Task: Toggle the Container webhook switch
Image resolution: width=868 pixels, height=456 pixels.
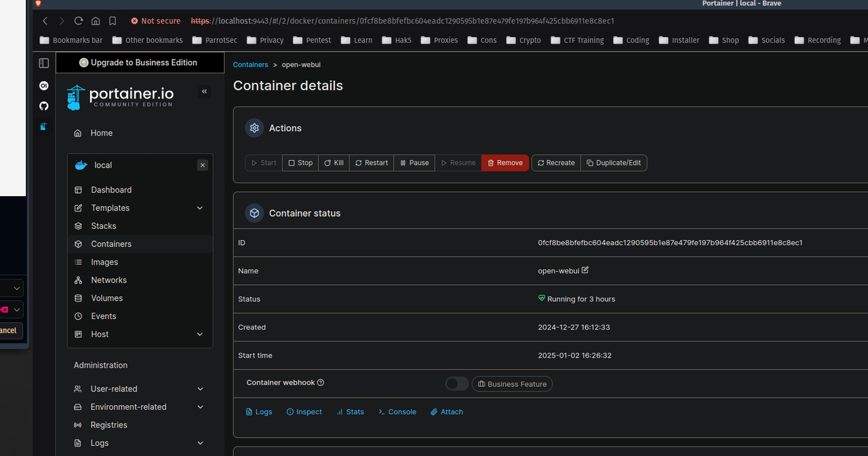Action: (457, 384)
